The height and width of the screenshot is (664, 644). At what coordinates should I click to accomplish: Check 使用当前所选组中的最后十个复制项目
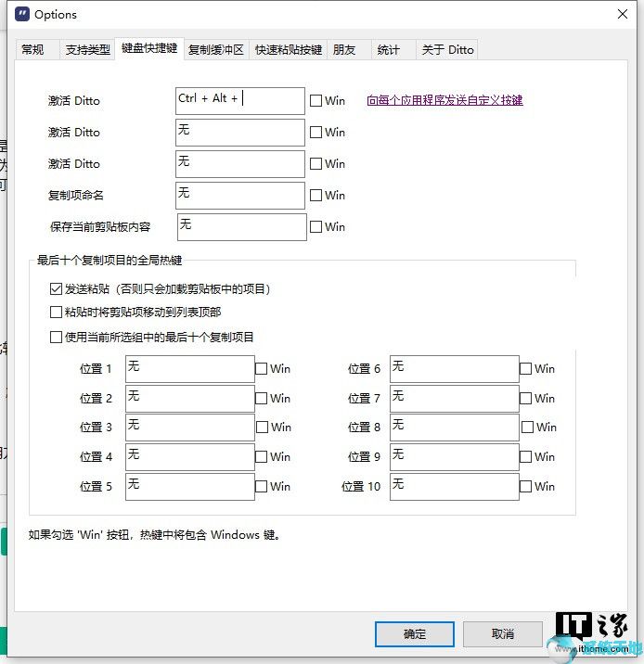[56, 337]
